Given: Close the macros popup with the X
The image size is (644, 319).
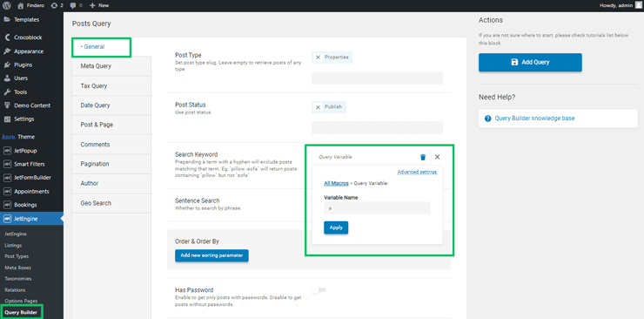Looking at the screenshot, I should (x=437, y=157).
